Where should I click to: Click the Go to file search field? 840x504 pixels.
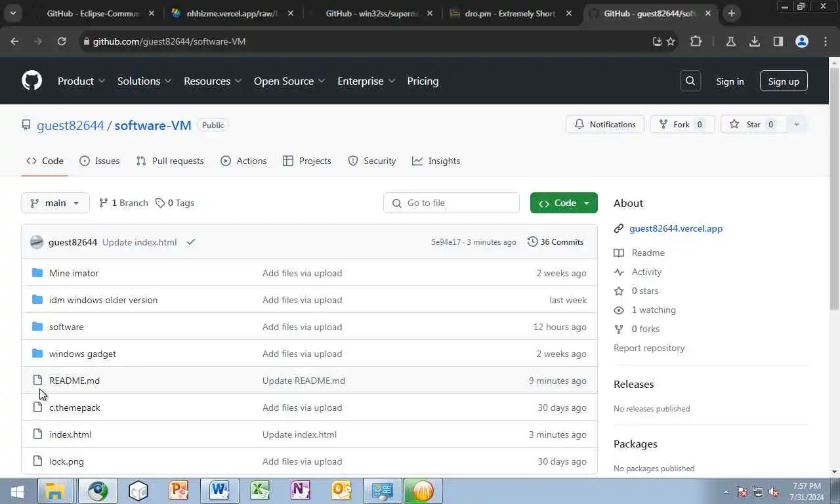coord(451,203)
